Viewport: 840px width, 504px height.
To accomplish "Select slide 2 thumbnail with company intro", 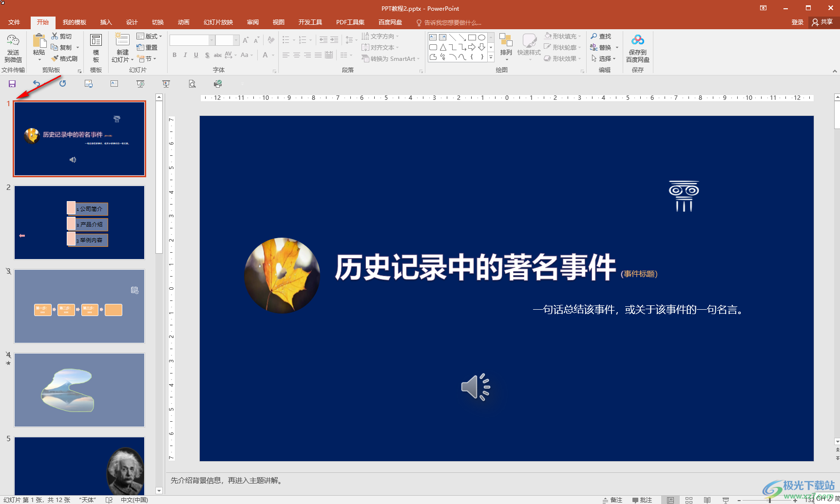I will (79, 223).
